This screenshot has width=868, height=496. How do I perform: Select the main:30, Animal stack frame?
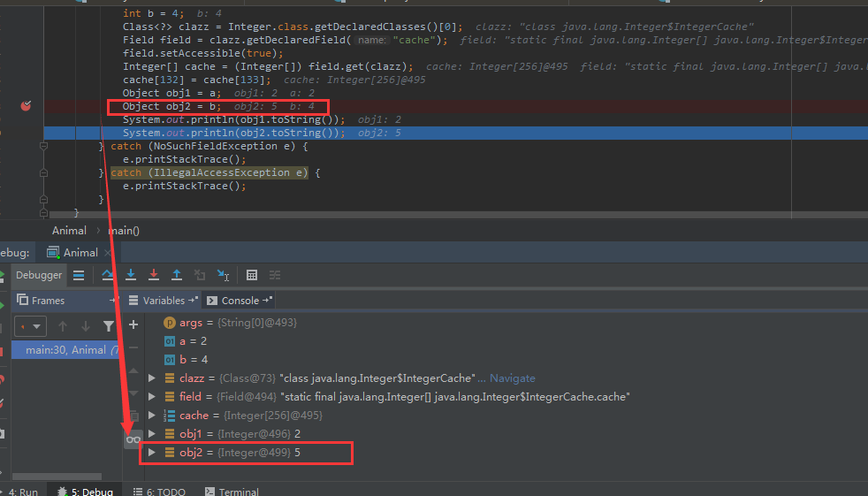click(x=65, y=350)
